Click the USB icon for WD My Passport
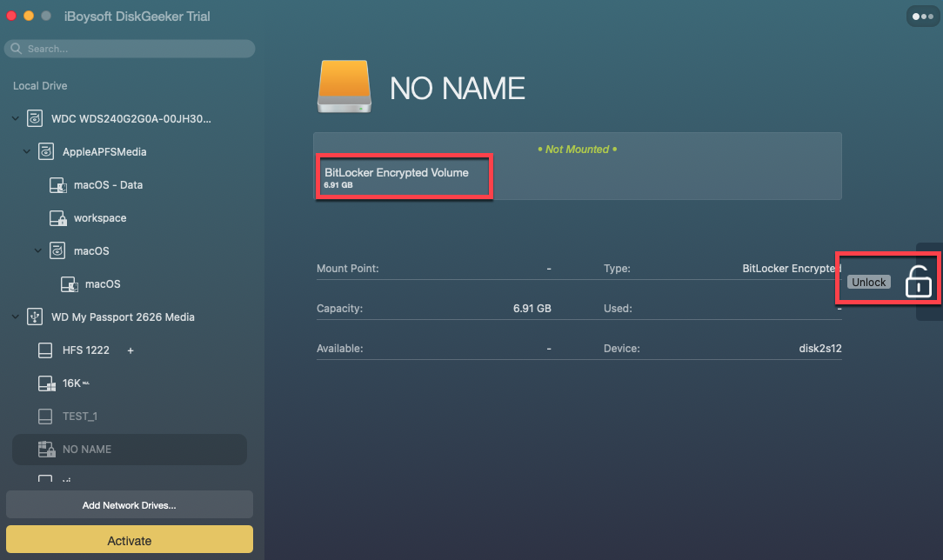The width and height of the screenshot is (943, 560). pyautogui.click(x=35, y=317)
